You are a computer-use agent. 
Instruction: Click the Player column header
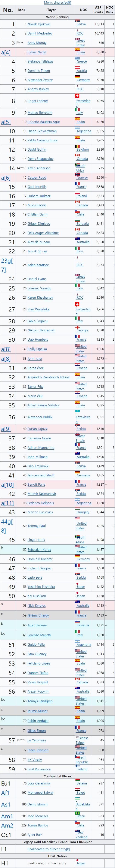(51, 10)
